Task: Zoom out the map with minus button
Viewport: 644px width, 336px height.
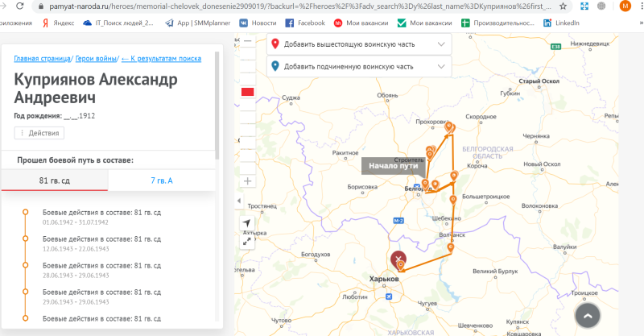Action: [x=248, y=42]
